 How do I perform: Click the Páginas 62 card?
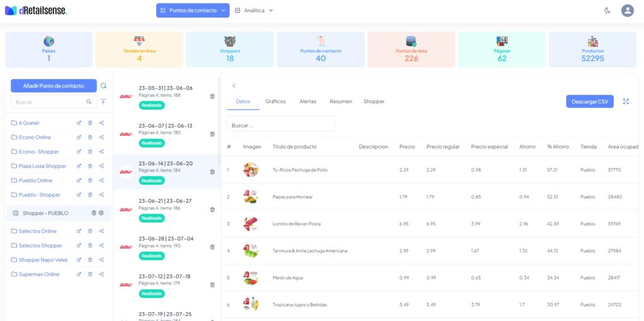[x=502, y=50]
